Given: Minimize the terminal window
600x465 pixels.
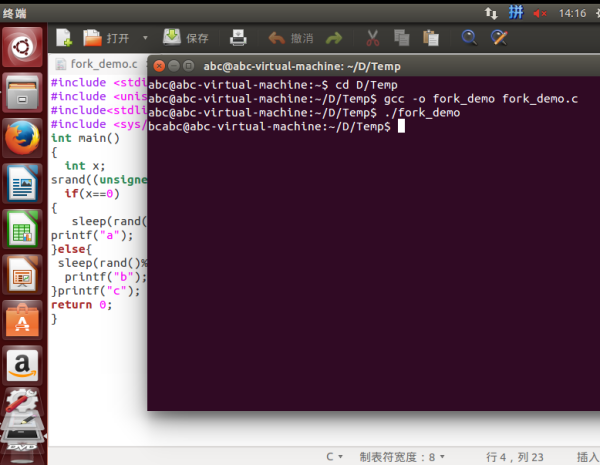Looking at the screenshot, I should (x=174, y=66).
